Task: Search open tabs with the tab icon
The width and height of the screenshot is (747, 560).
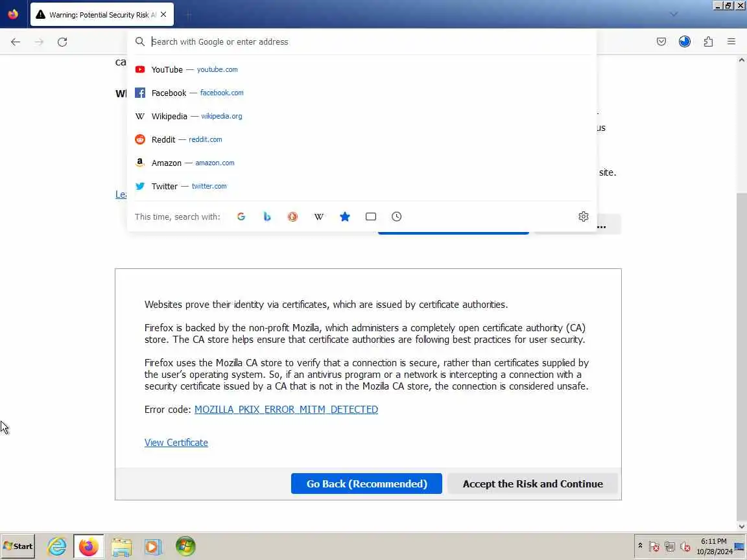Action: coord(371,216)
